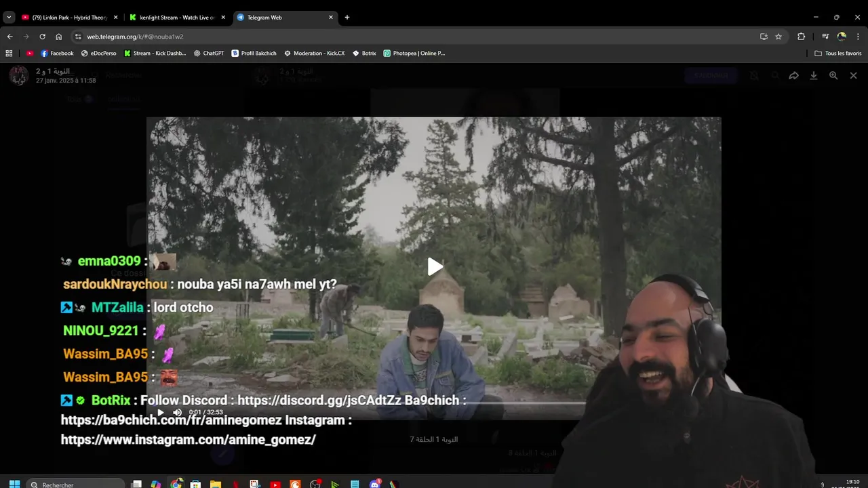Switch to the Linkin Park YouTube tab
Viewport: 868px width, 488px height.
click(x=69, y=18)
